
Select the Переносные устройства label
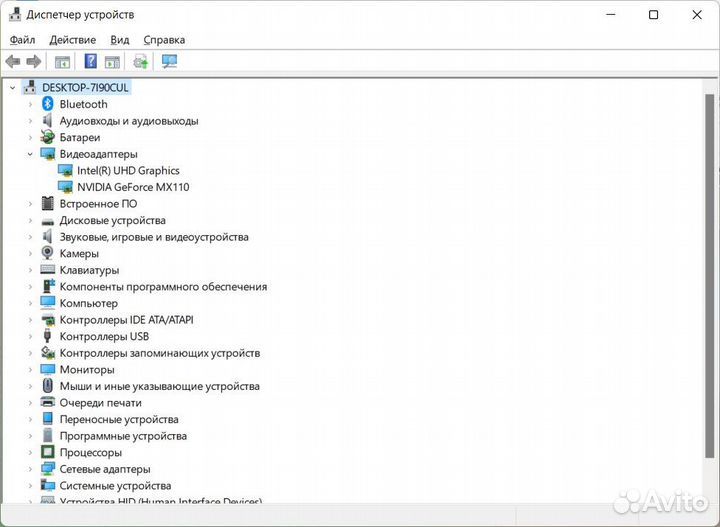(x=119, y=419)
